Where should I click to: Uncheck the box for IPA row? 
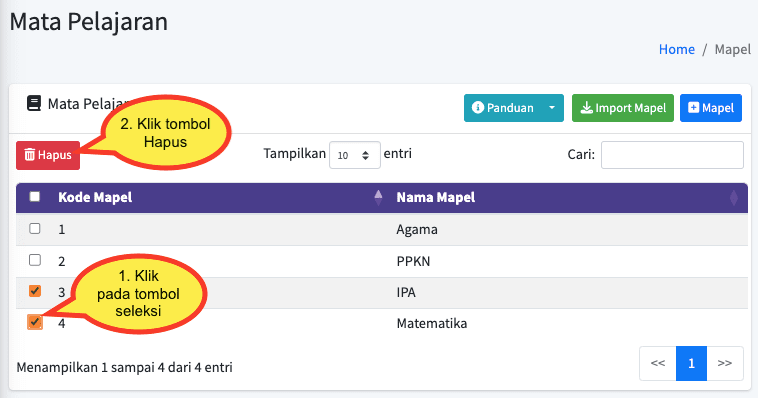coord(34,291)
